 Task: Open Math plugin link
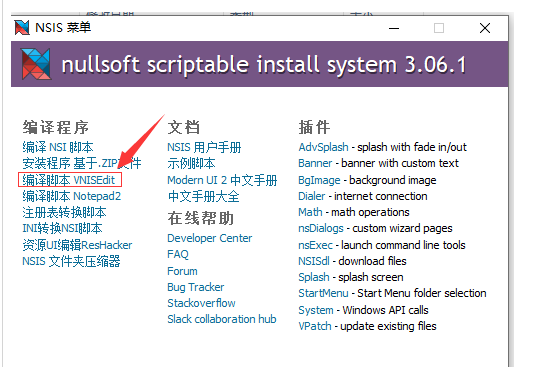(310, 212)
